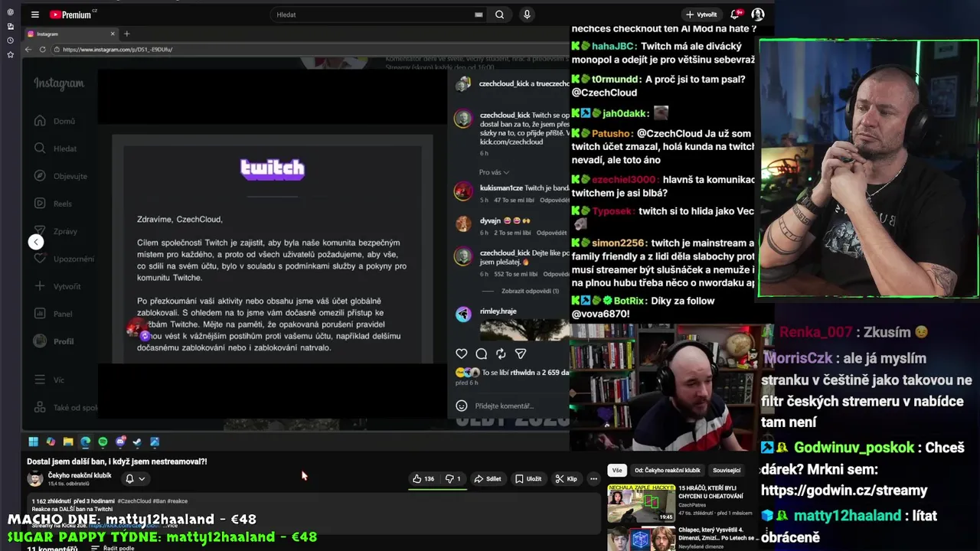Dislike the YouTube video
Viewport: 980px width, 551px height.
[452, 478]
